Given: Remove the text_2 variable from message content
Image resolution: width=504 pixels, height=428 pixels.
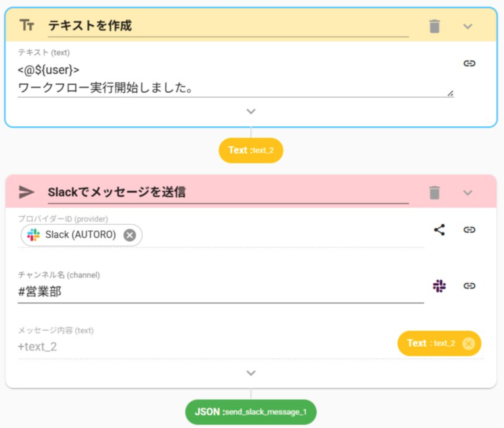Looking at the screenshot, I should pyautogui.click(x=469, y=343).
